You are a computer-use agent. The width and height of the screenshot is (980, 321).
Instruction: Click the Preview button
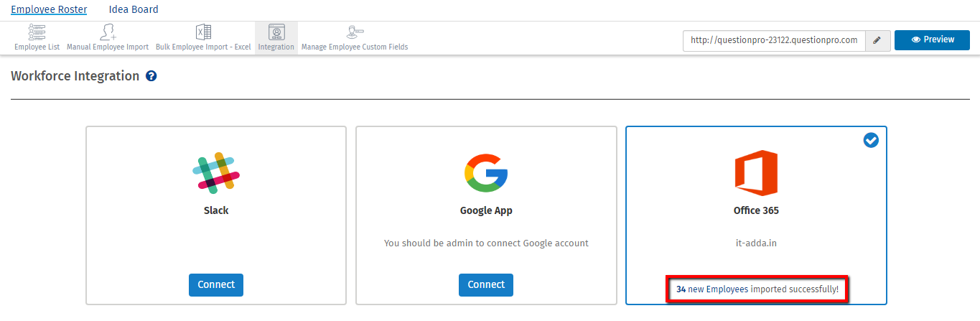point(932,40)
